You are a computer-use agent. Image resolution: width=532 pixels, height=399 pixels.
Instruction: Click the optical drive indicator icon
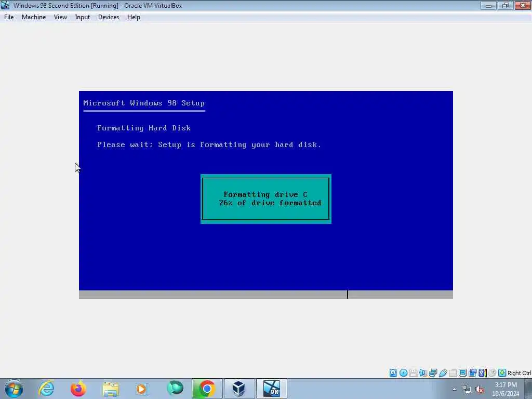pos(403,373)
